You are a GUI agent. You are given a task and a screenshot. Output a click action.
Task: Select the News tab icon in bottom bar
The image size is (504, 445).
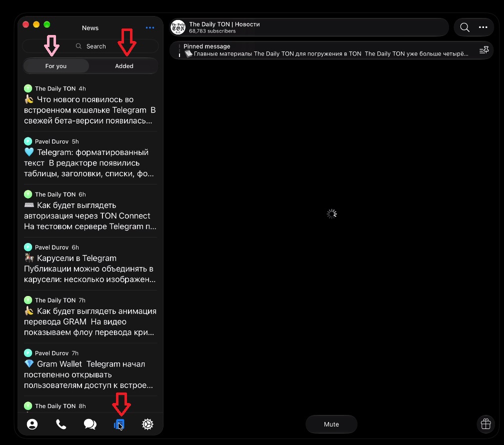[x=119, y=424]
